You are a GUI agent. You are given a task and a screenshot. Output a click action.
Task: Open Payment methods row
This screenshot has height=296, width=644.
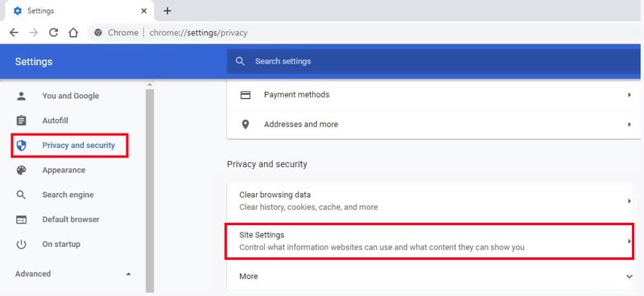click(x=433, y=95)
